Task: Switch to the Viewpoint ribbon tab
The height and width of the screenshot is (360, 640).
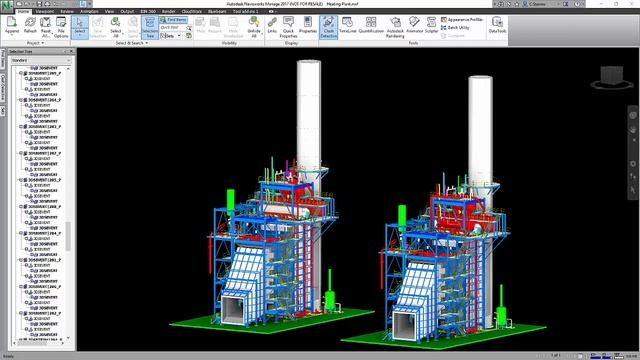Action: tap(44, 11)
